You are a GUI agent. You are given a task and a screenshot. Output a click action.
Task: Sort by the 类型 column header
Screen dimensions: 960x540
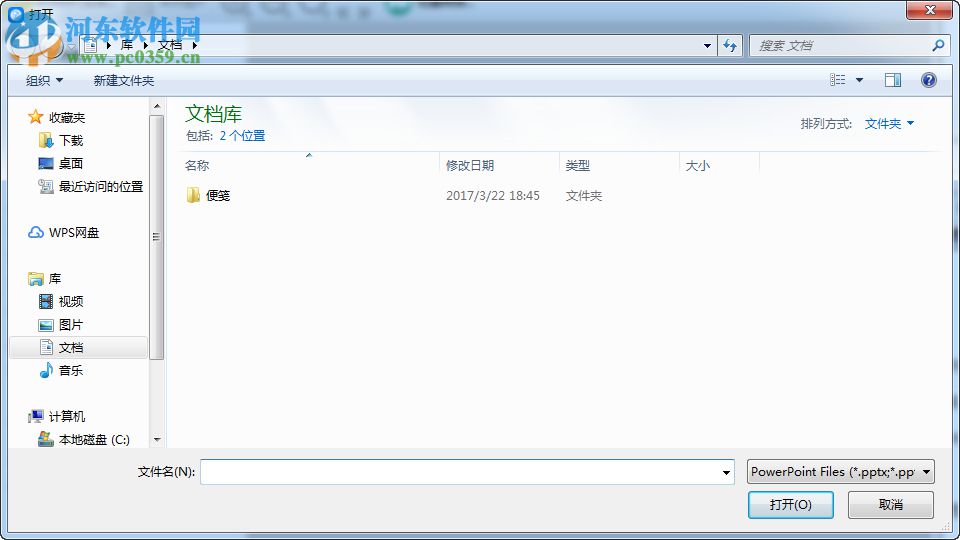point(577,165)
